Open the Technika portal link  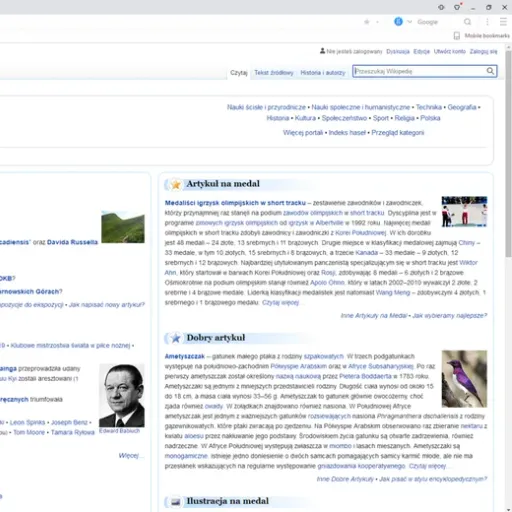[429, 107]
